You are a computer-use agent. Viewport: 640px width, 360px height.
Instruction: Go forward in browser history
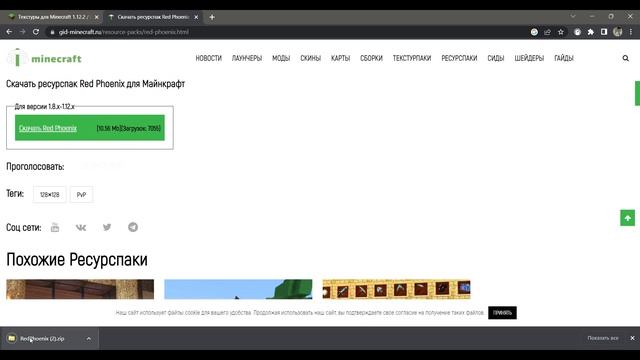coord(22,32)
